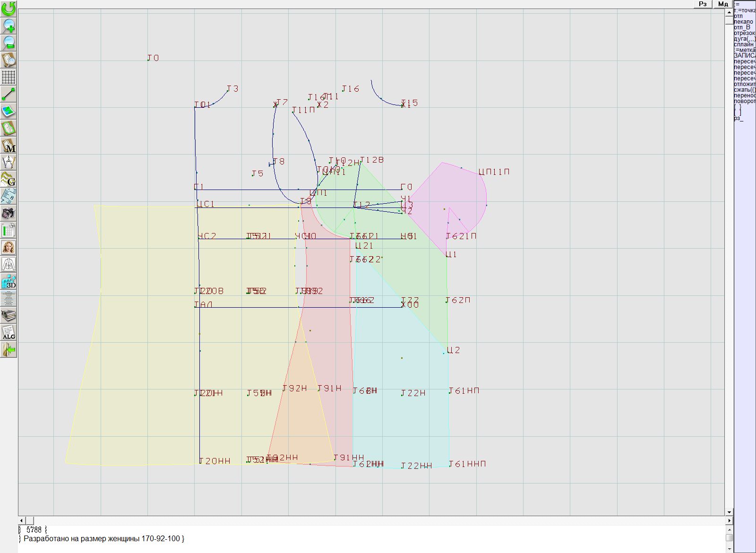Zoom in with the magnifier plus tool
Viewport: 756px width, 553px height.
tap(9, 26)
